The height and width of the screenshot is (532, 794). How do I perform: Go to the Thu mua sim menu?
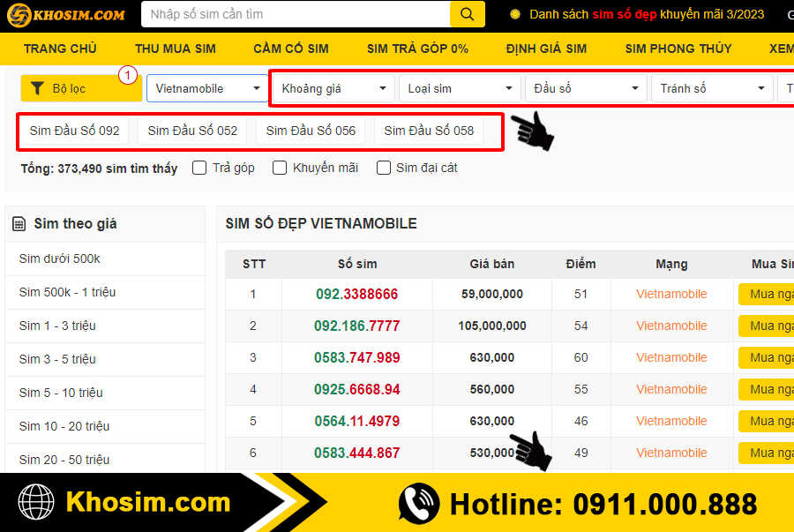pos(175,49)
